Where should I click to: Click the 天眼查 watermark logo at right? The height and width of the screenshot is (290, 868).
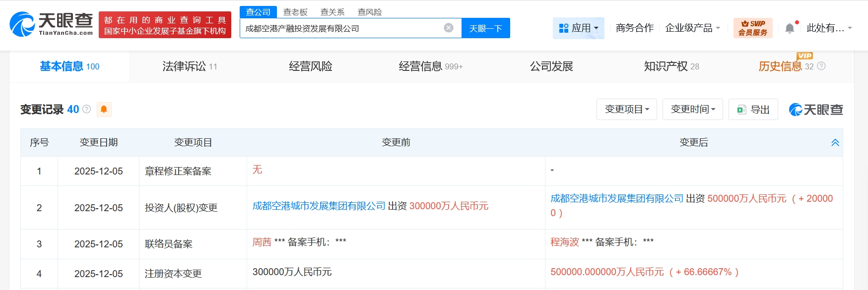point(816,110)
